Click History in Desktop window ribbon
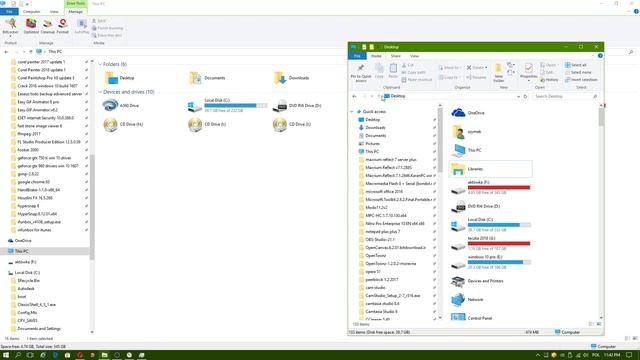640x360 pixels. tap(549, 80)
